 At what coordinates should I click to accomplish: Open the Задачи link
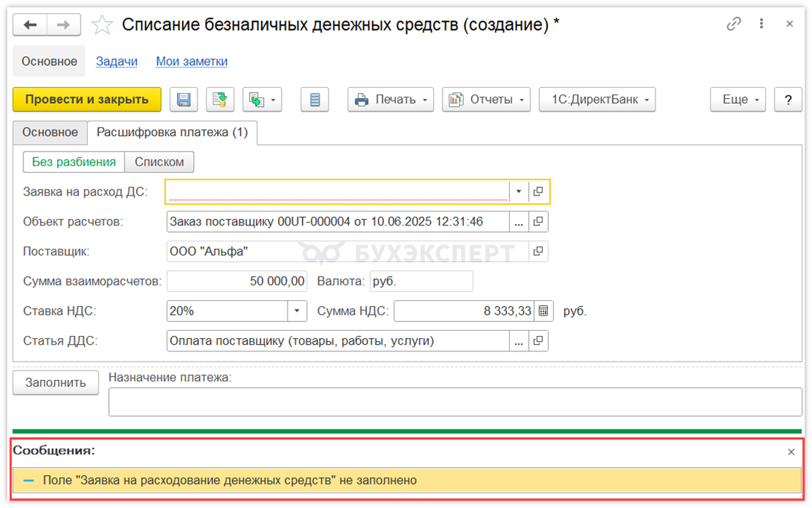(117, 61)
